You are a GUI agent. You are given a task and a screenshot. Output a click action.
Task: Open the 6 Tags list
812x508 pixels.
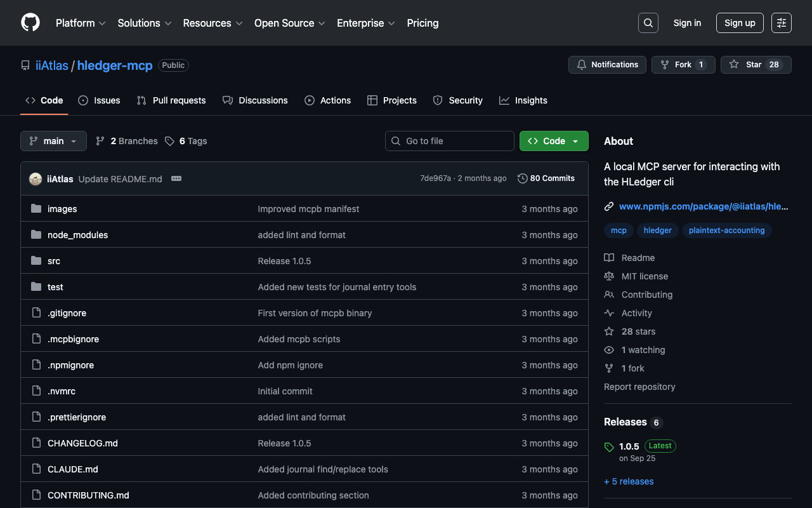coord(187,141)
